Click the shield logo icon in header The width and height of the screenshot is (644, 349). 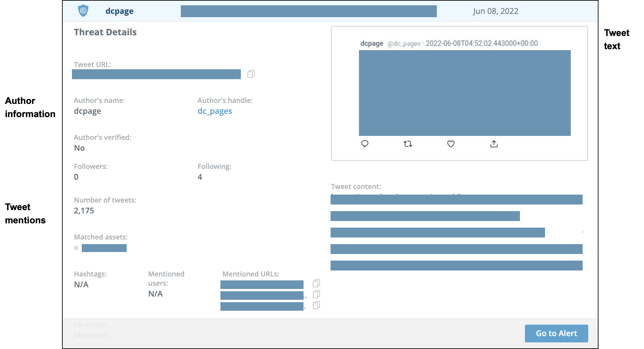point(83,11)
